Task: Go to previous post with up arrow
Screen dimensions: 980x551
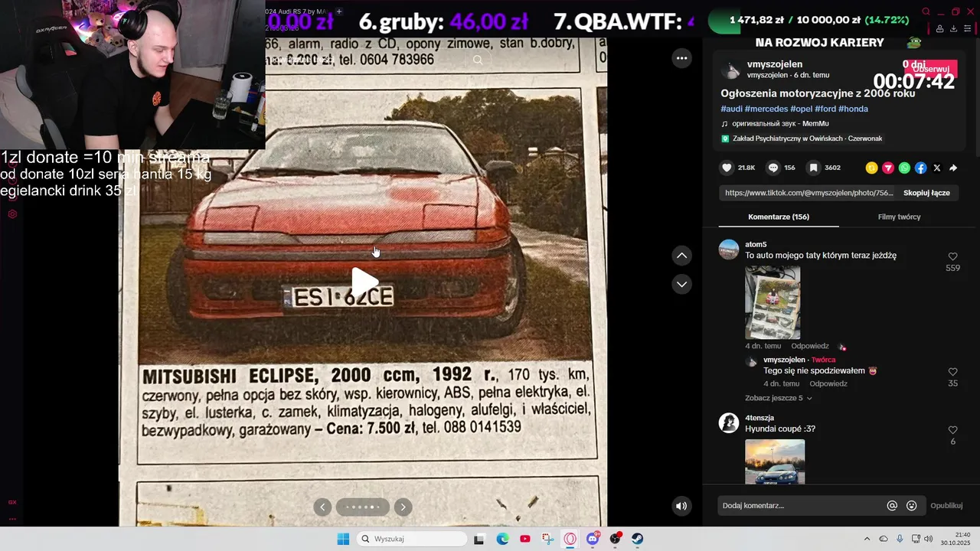Action: point(681,256)
